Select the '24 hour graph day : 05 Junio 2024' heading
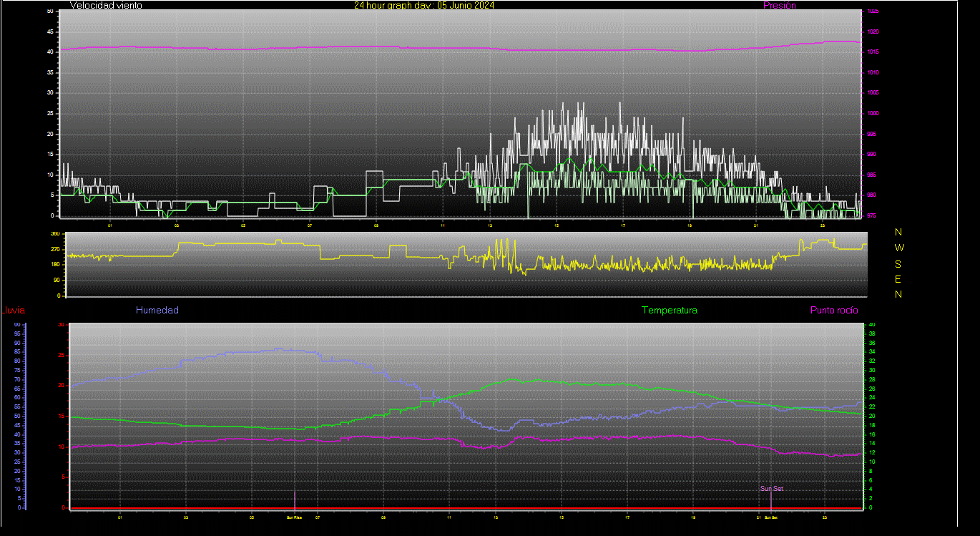This screenshot has height=536, width=980. [x=424, y=5]
